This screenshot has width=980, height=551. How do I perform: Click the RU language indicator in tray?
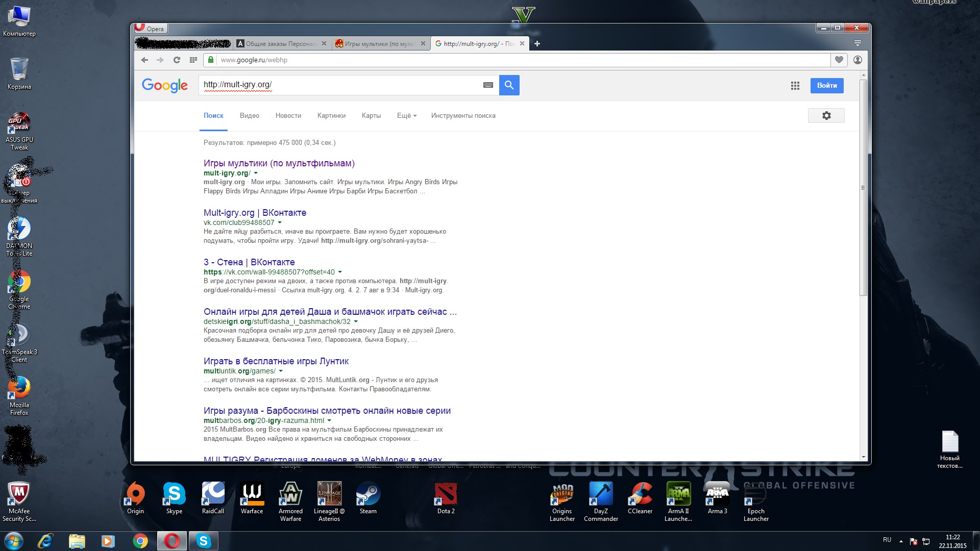887,540
